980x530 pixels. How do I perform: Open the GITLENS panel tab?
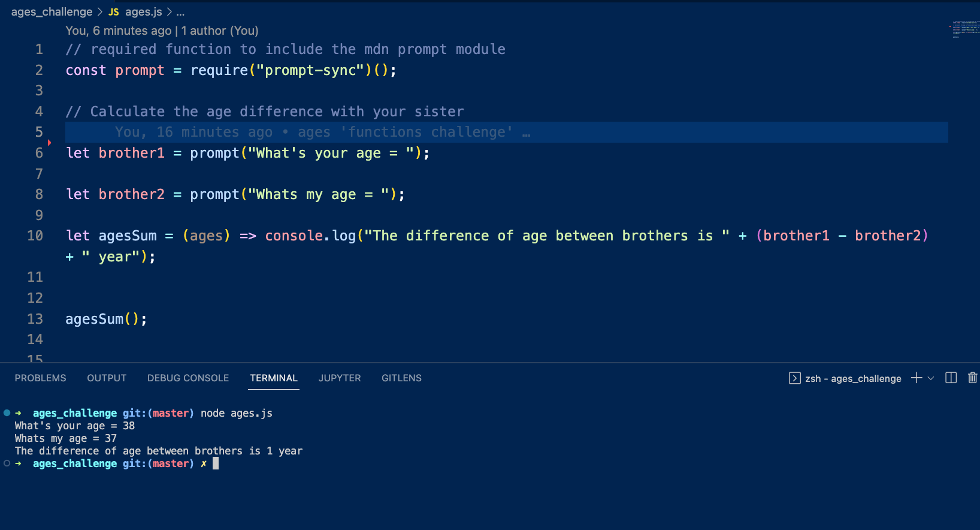(401, 378)
